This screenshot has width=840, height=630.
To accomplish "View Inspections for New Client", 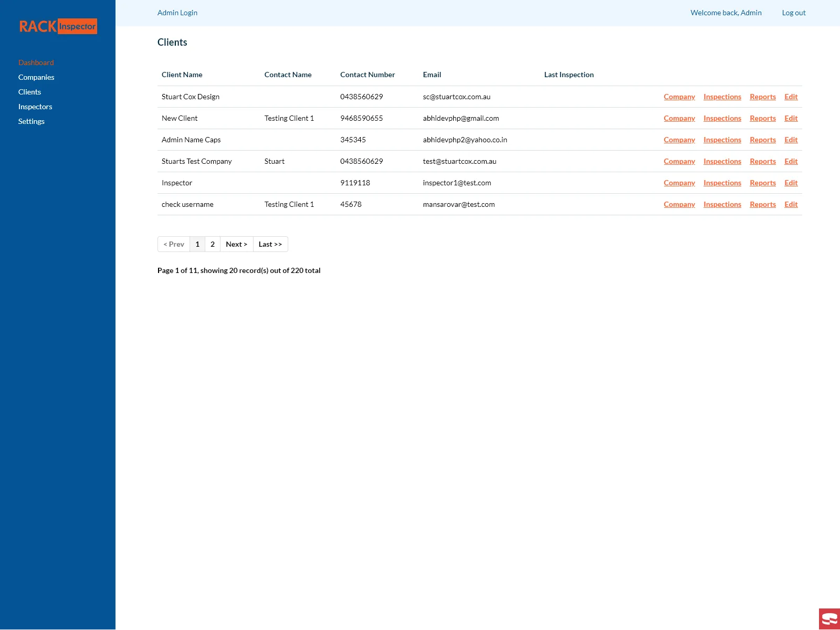I will click(x=722, y=118).
